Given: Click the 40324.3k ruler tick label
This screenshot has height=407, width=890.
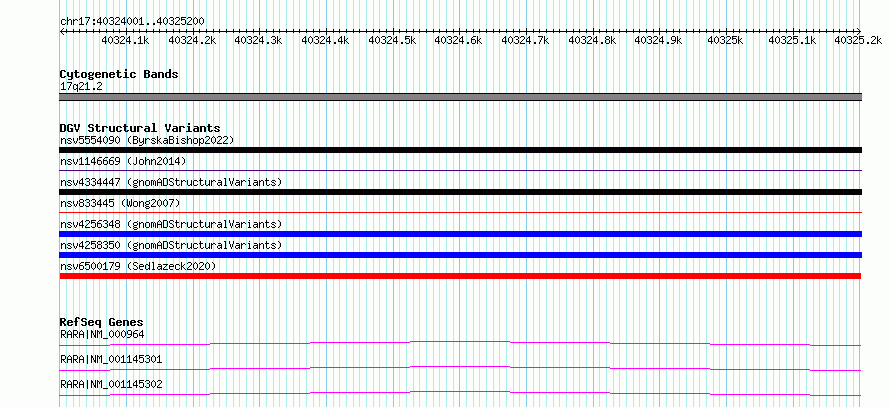Looking at the screenshot, I should (x=259, y=40).
